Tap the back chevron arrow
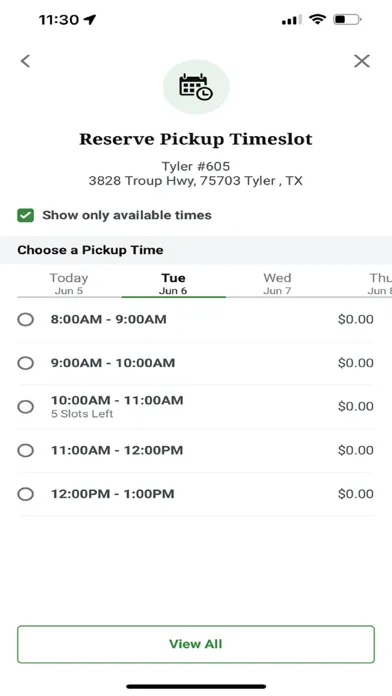The width and height of the screenshot is (392, 696). (25, 61)
